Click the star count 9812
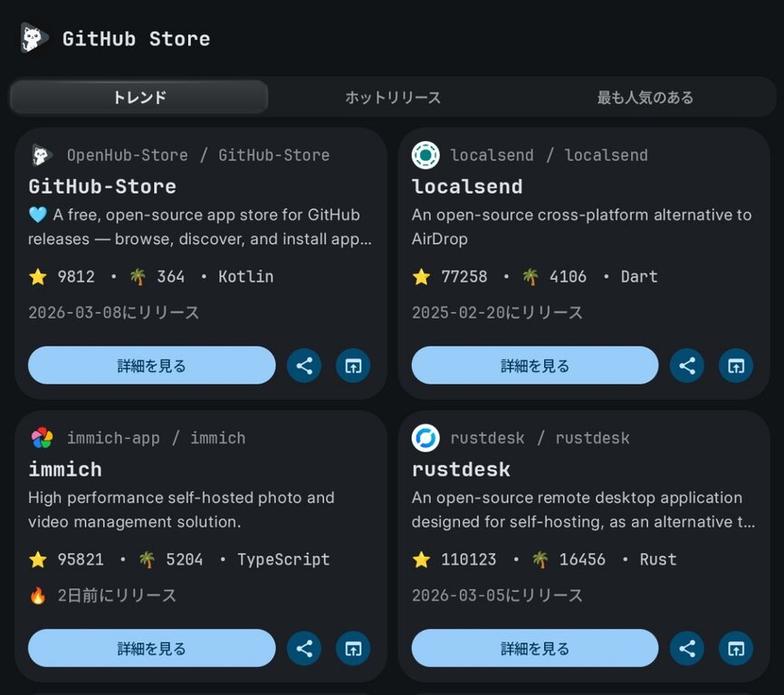 point(76,276)
